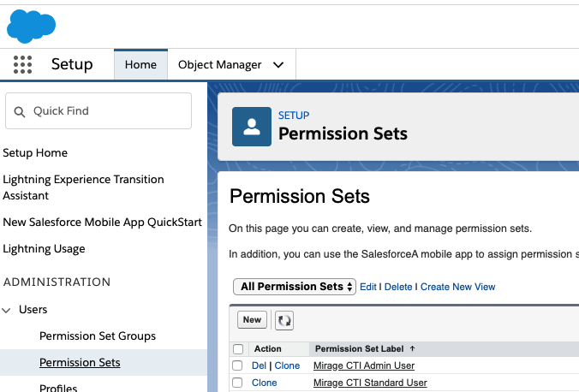Open the Object Manager dropdown chevron
The image size is (579, 392).
[x=278, y=65]
